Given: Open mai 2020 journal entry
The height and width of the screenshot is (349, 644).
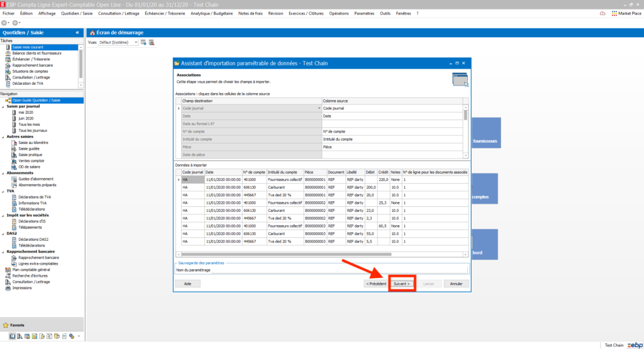Looking at the screenshot, I should pyautogui.click(x=25, y=112).
